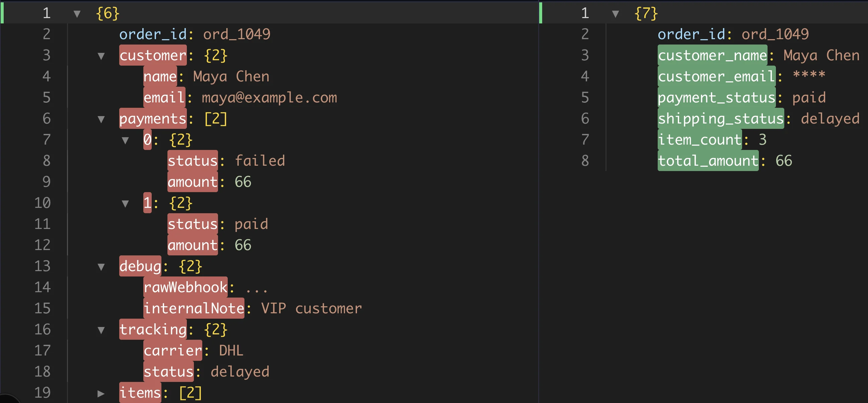Collapse payment entry 1 in payments array

[x=126, y=203]
